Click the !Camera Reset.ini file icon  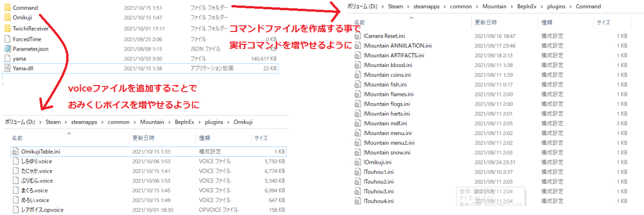358,36
